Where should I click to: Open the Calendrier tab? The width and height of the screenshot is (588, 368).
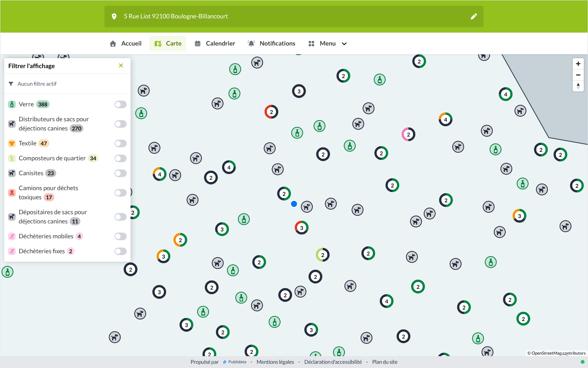pos(215,44)
